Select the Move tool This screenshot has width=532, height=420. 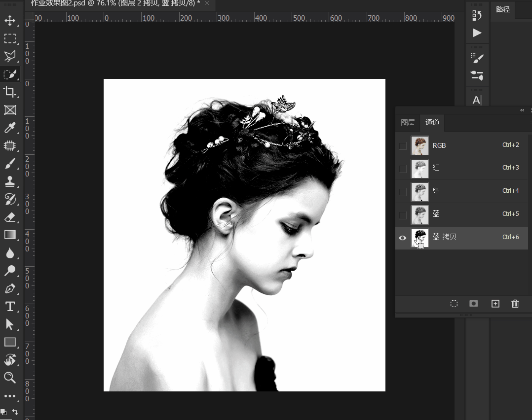pos(10,20)
